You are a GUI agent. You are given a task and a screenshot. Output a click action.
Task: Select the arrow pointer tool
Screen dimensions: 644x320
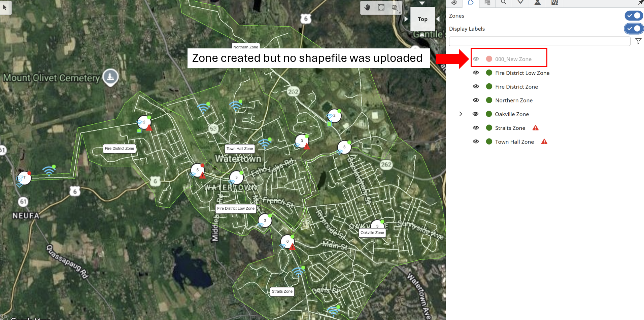pyautogui.click(x=5, y=7)
